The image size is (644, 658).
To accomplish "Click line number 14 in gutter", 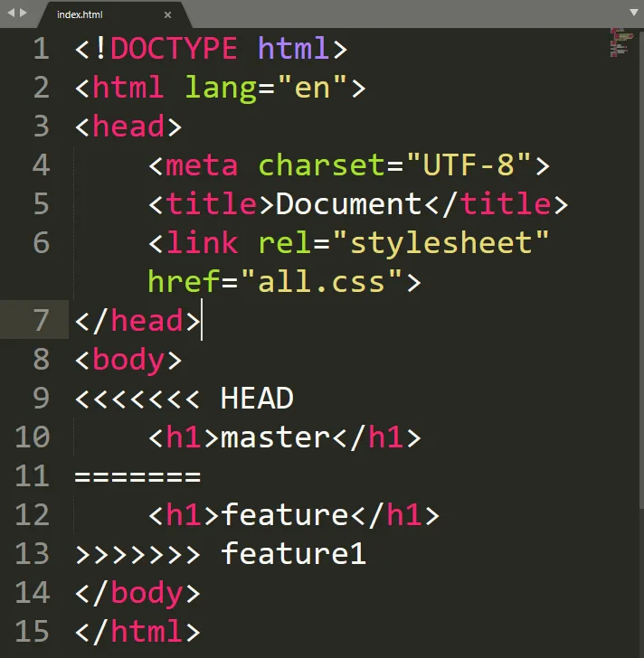I will tap(33, 593).
